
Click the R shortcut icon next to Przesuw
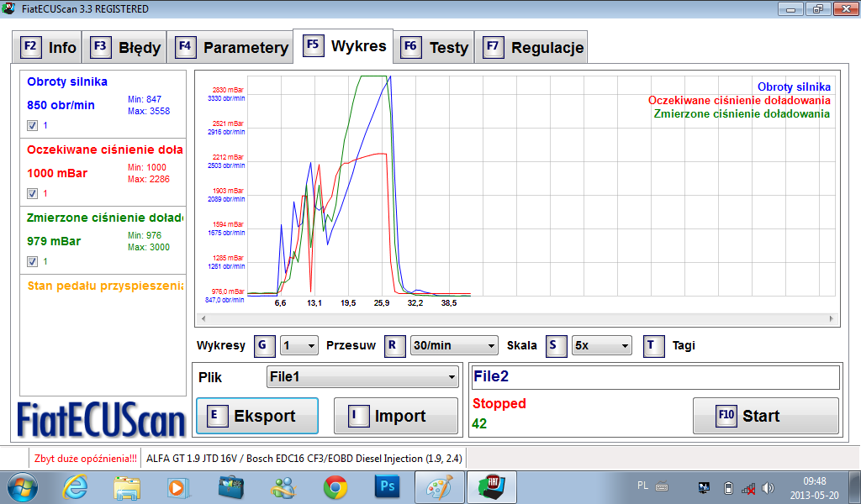[x=394, y=346]
